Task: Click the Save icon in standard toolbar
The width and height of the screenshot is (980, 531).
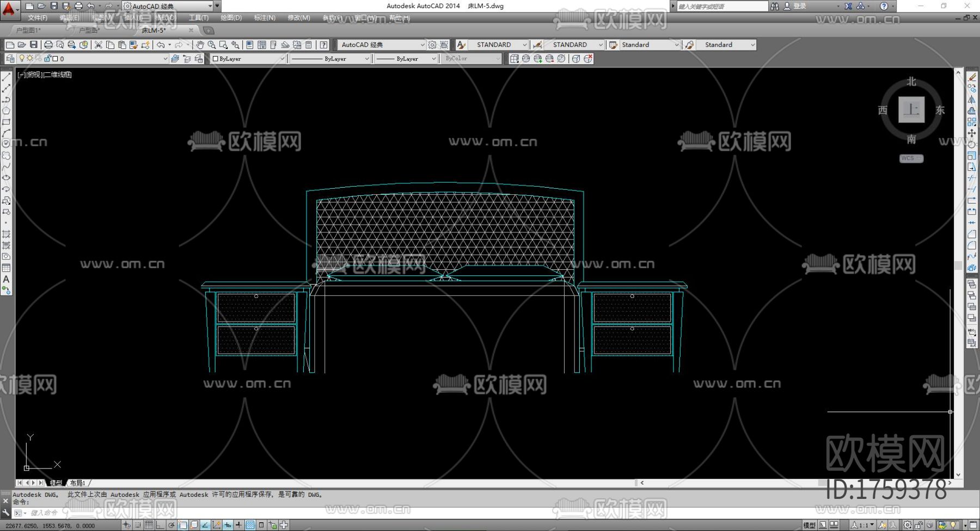Action: (34, 45)
